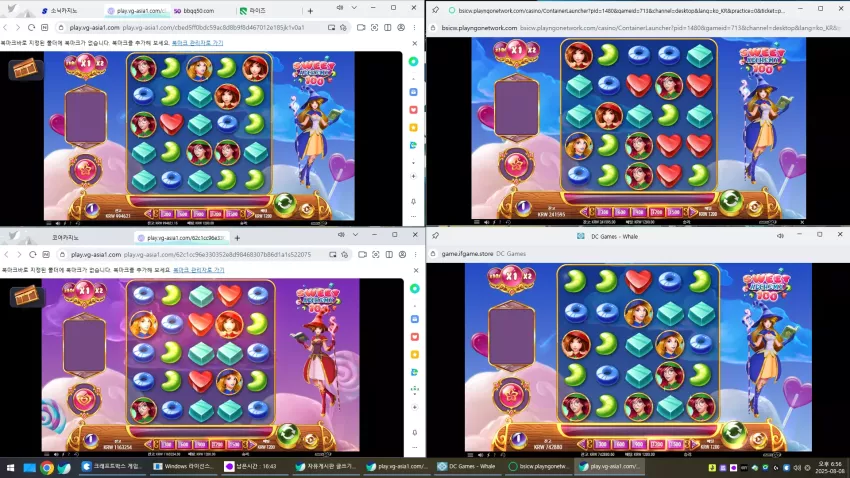Image resolution: width=850 pixels, height=478 pixels.
Task: Open bookmark manager link in top-left browser
Action: (x=197, y=43)
